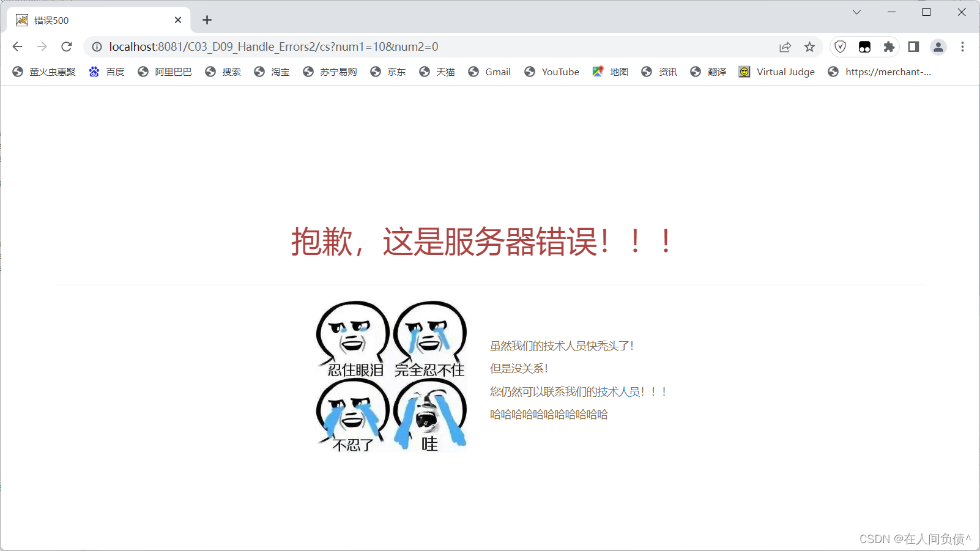Open the Virtual Judge bookmark
The width and height of the screenshot is (980, 551).
777,72
